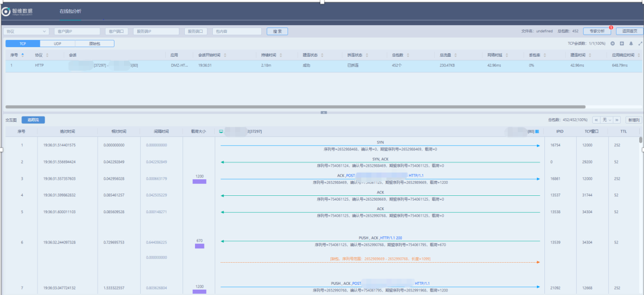Switch to the 交互图 view

pyautogui.click(x=11, y=120)
